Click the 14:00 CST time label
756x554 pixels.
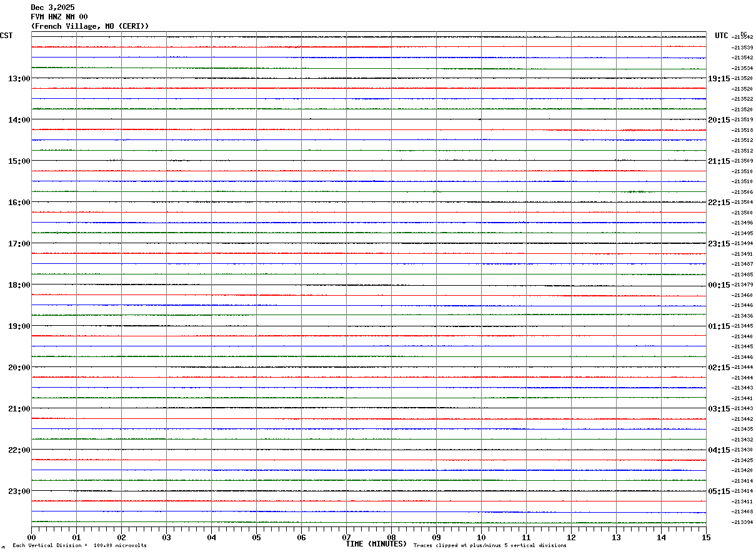pyautogui.click(x=19, y=120)
